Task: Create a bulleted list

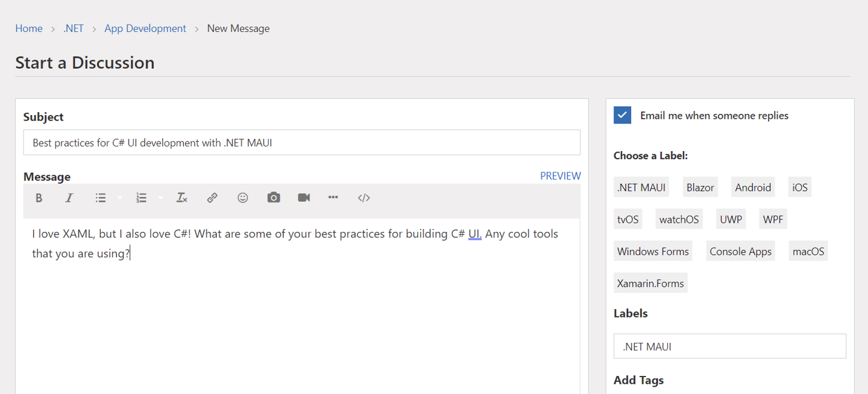Action: (100, 198)
